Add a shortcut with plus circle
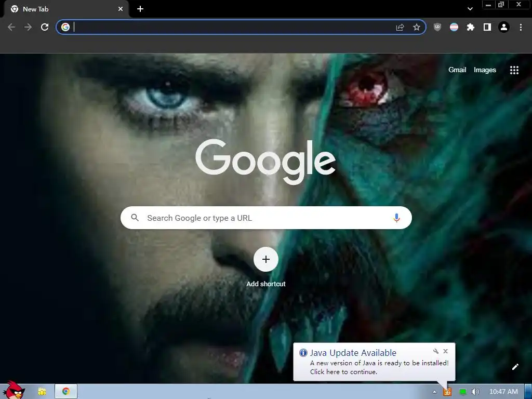Screen dimensions: 532x399 point(266,260)
